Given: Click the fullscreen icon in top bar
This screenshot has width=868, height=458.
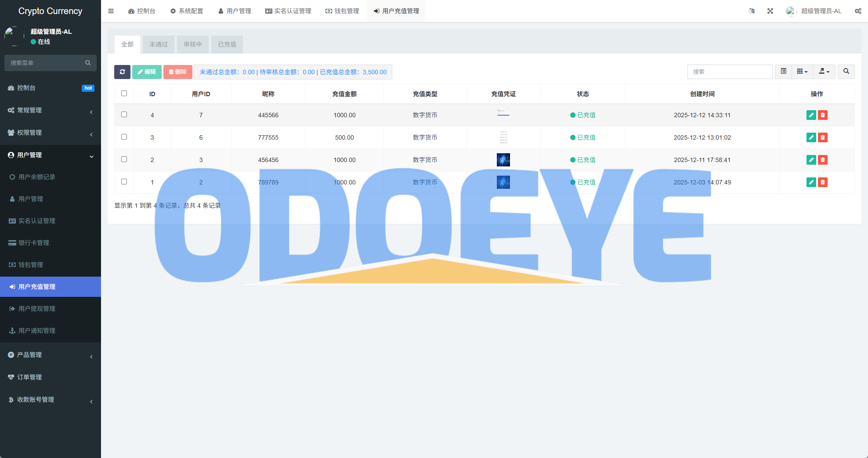Looking at the screenshot, I should coord(770,11).
